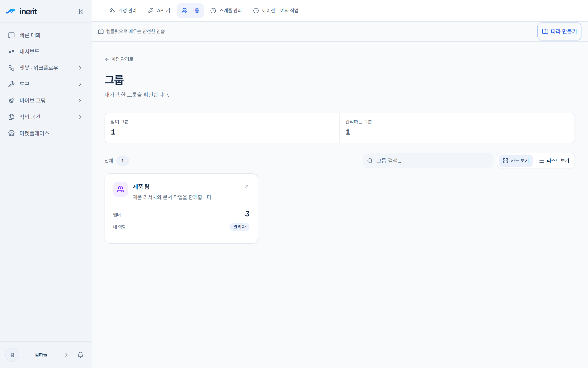Expand the 도구 submenu chevron
This screenshot has height=368, width=588.
(80, 84)
